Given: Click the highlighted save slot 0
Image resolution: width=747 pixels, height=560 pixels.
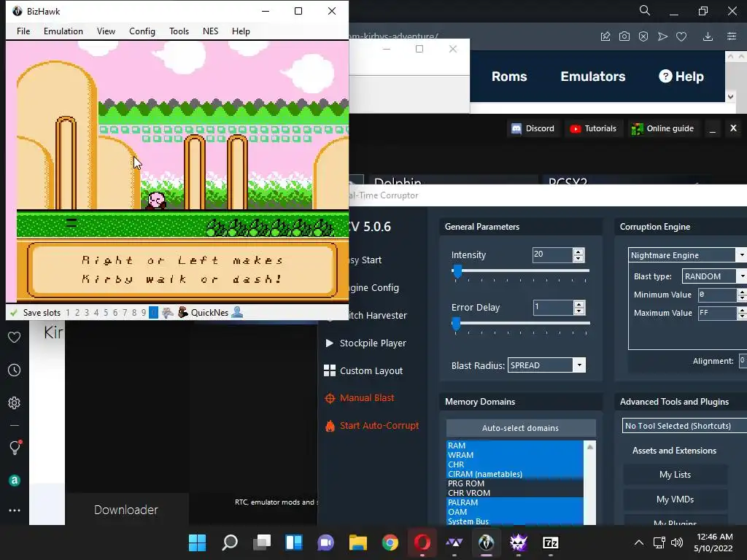Looking at the screenshot, I should (x=153, y=313).
